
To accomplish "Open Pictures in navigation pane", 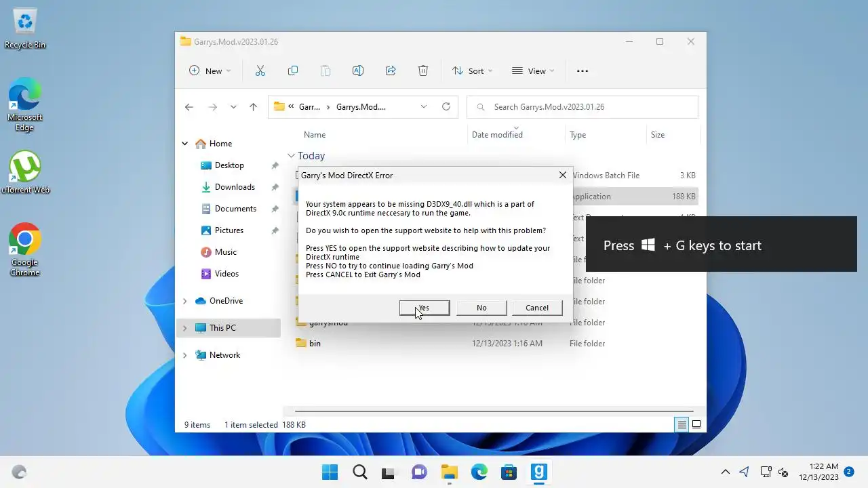I will point(229,230).
